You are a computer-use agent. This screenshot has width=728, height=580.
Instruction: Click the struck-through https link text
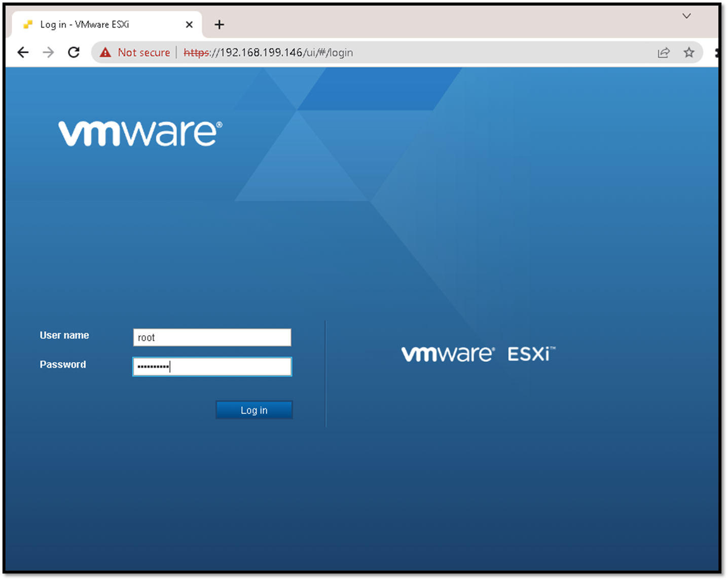pyautogui.click(x=197, y=52)
